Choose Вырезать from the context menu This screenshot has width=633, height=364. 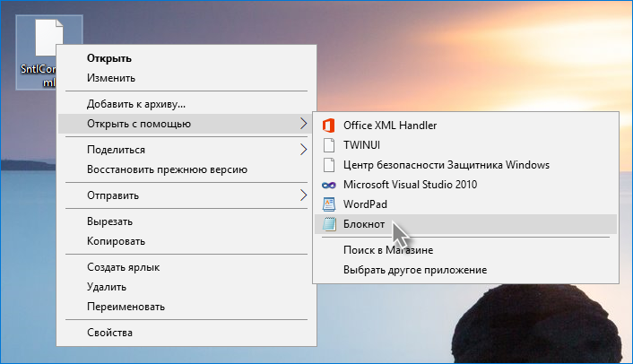pos(186,221)
